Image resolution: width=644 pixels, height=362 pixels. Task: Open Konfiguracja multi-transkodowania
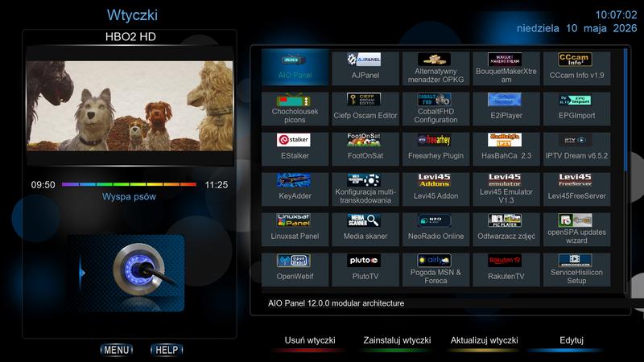(365, 189)
